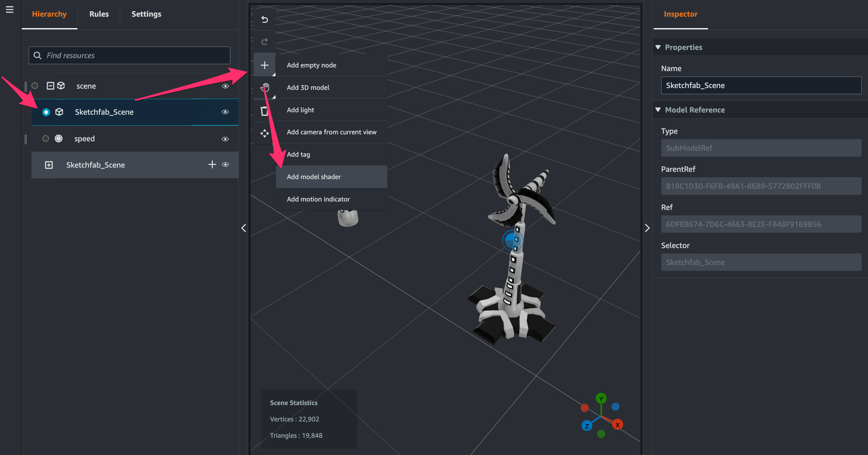868x455 pixels.
Task: Collapse the Model Reference section
Action: pyautogui.click(x=658, y=110)
